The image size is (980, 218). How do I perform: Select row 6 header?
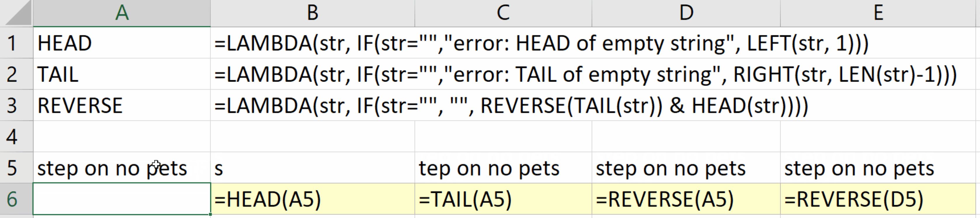coord(12,199)
